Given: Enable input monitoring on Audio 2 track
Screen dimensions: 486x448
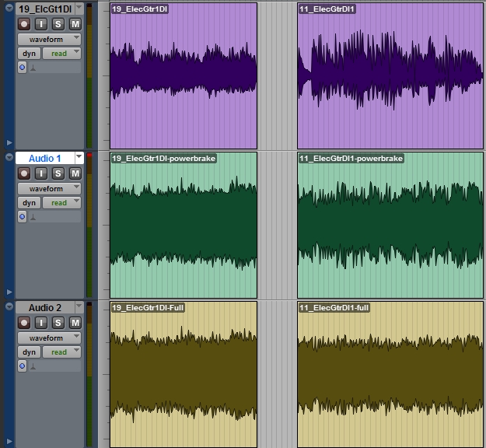Looking at the screenshot, I should [x=42, y=323].
